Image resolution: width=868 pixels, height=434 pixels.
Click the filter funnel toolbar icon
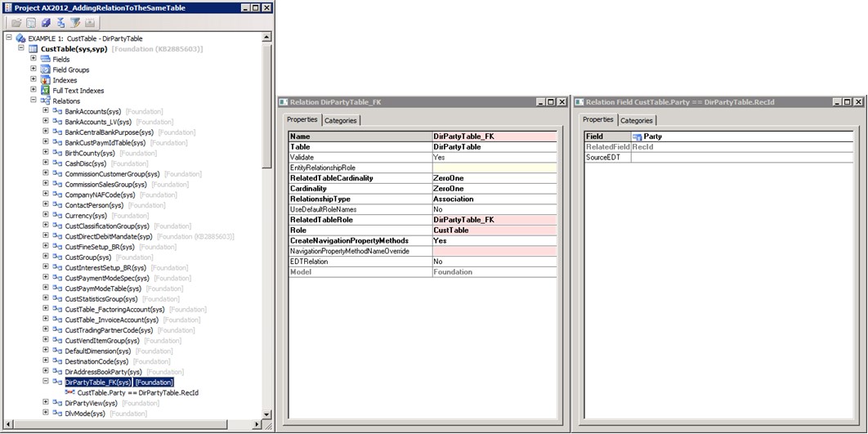75,23
